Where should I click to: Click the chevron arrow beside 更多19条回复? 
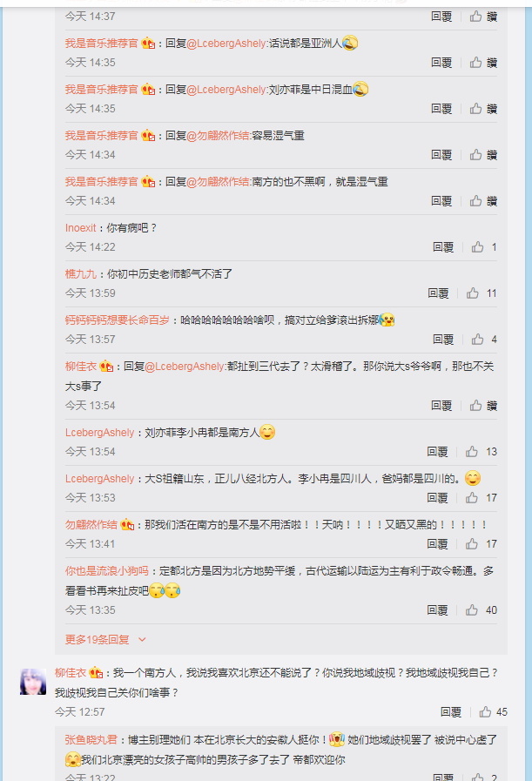click(x=142, y=640)
